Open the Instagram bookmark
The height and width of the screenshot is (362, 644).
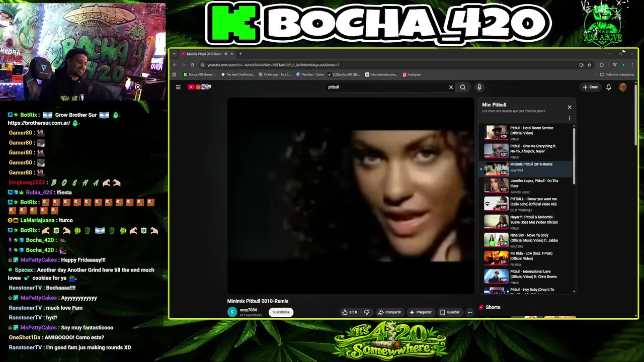click(x=412, y=74)
